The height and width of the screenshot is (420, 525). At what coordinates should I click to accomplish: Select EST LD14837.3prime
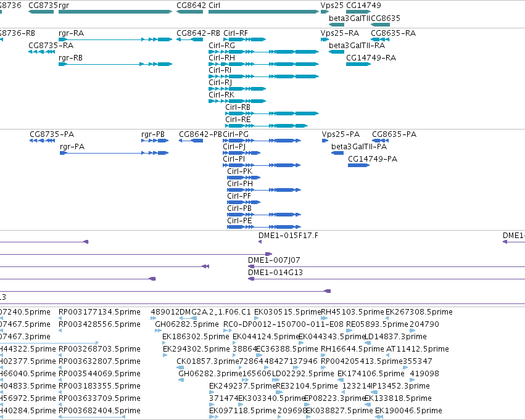pyautogui.click(x=368, y=343)
